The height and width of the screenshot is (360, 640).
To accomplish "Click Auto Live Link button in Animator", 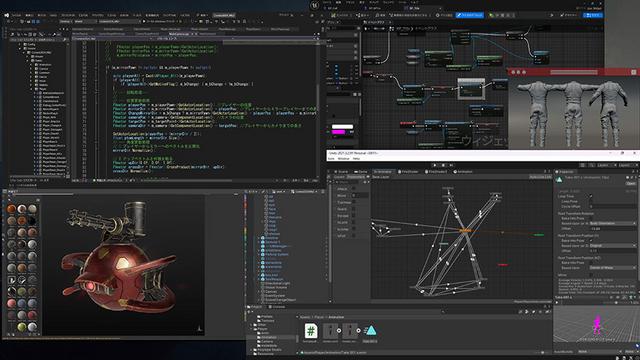I will tap(540, 177).
